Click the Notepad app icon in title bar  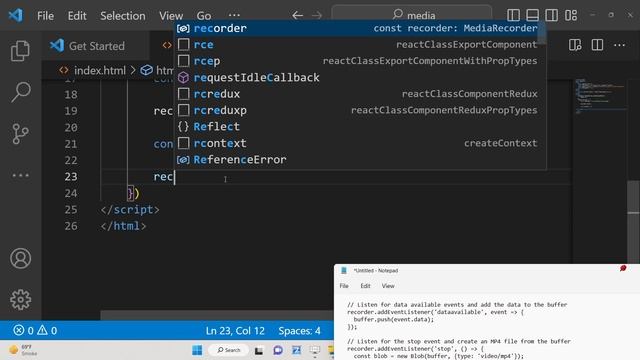point(344,271)
